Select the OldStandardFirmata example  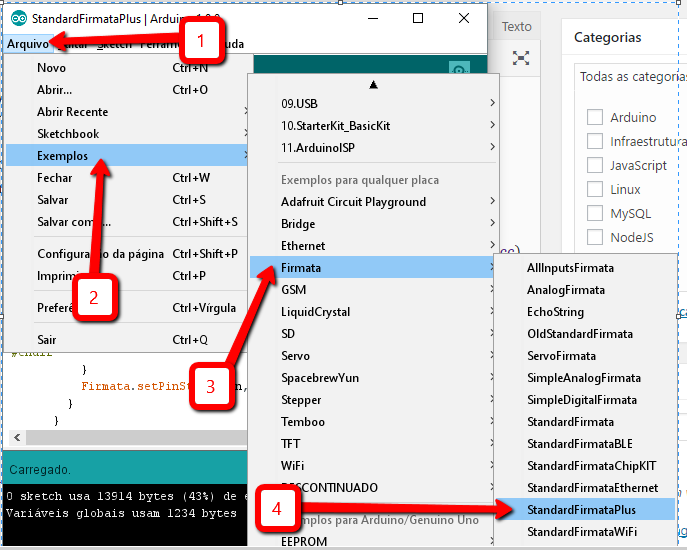click(585, 334)
